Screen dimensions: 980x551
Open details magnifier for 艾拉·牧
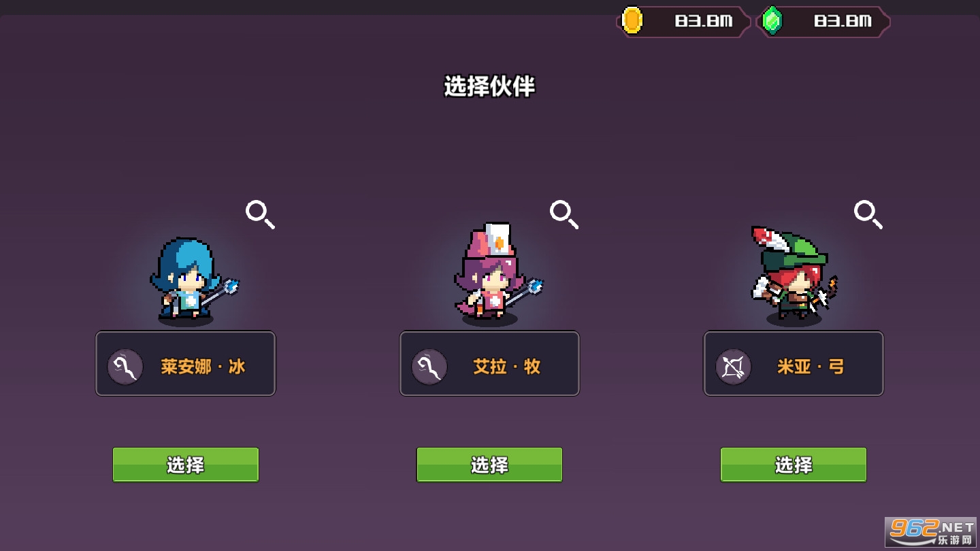click(x=565, y=215)
